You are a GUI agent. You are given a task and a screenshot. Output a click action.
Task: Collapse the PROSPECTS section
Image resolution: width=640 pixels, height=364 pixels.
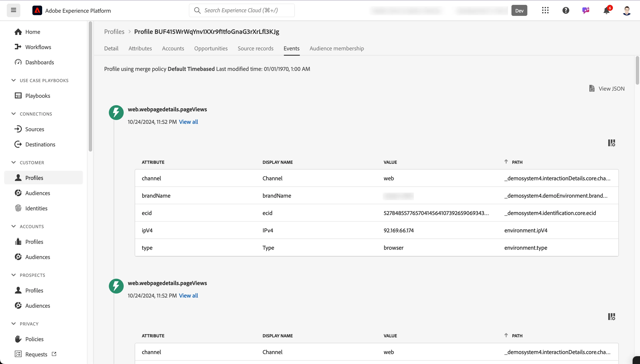coord(14,275)
